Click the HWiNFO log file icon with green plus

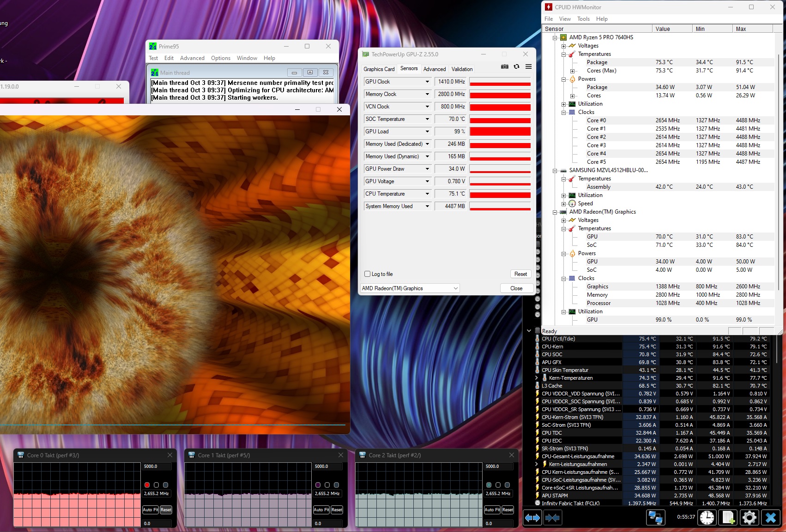pyautogui.click(x=728, y=518)
